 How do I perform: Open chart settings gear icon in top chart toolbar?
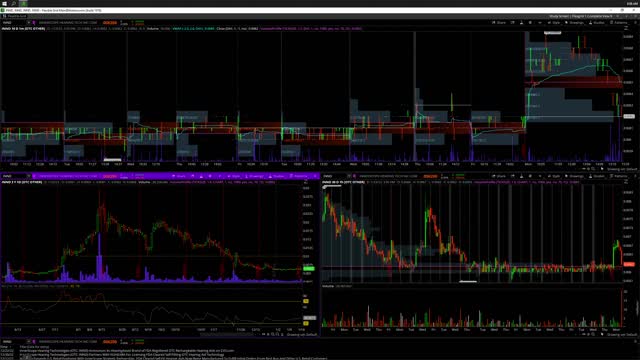(530, 22)
